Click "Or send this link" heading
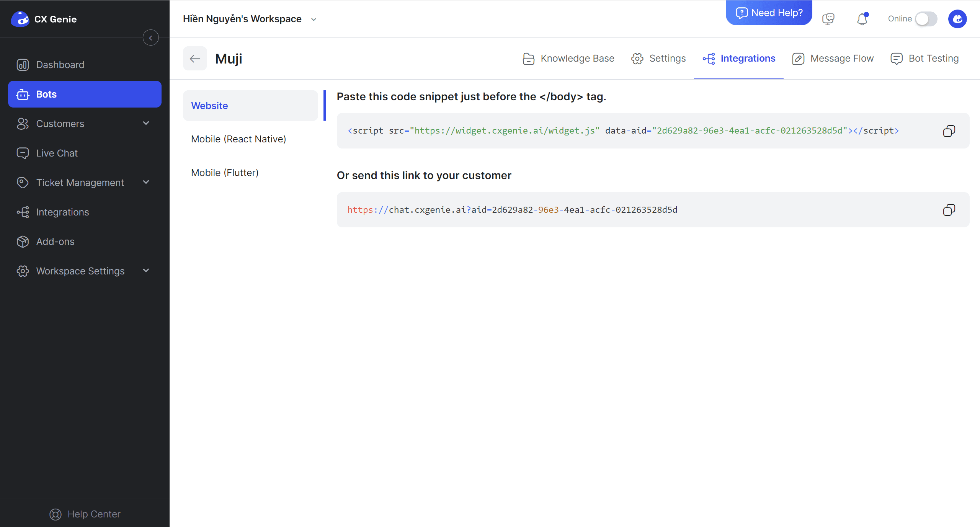 (424, 175)
